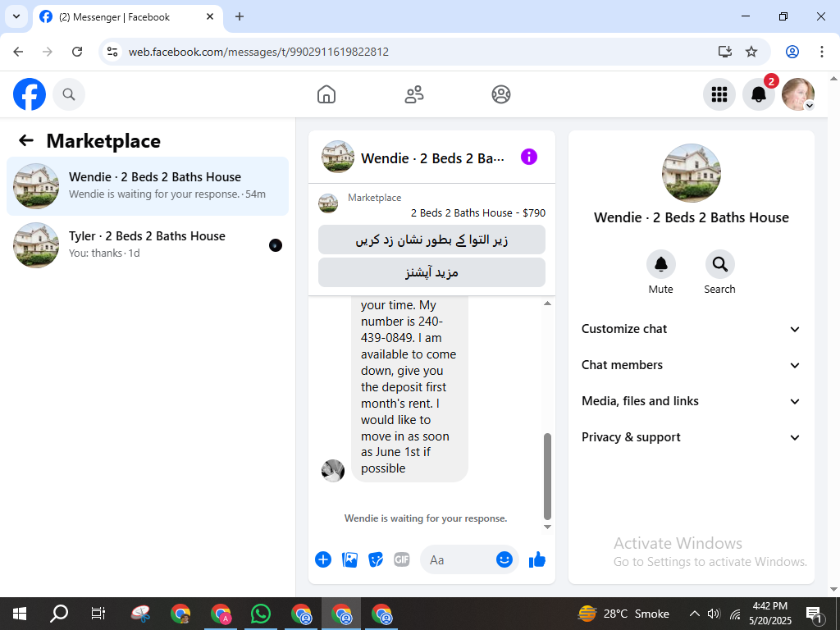Show hidden system tray icons
The height and width of the screenshot is (630, 840).
tap(694, 614)
